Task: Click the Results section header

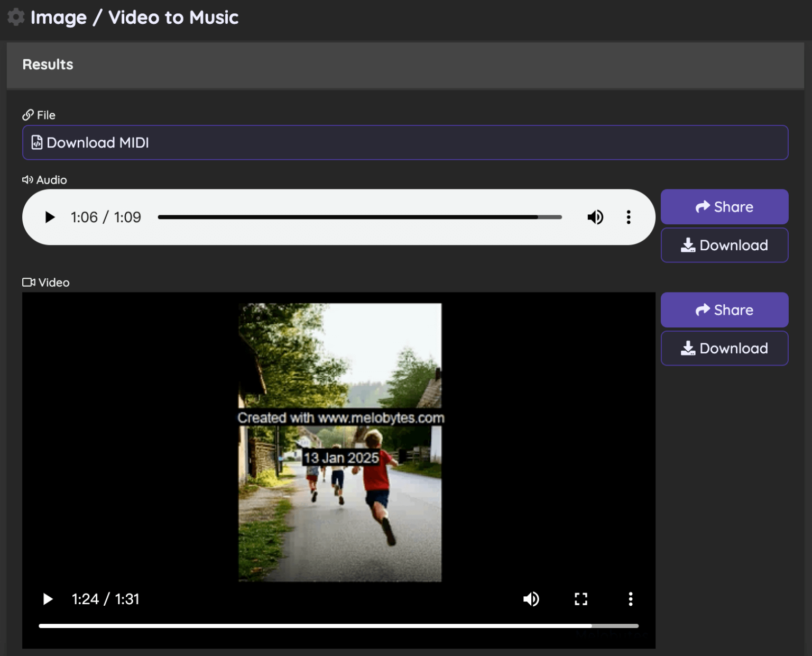Action: point(48,65)
